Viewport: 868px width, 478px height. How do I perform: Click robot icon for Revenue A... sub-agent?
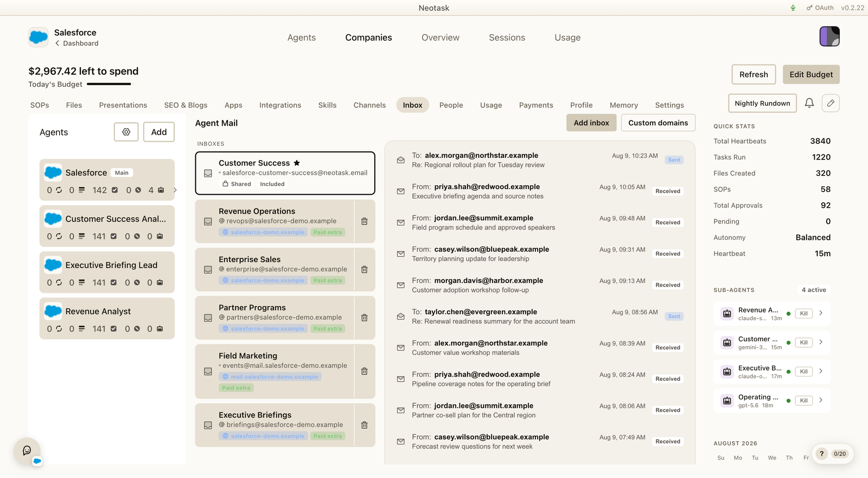click(727, 314)
